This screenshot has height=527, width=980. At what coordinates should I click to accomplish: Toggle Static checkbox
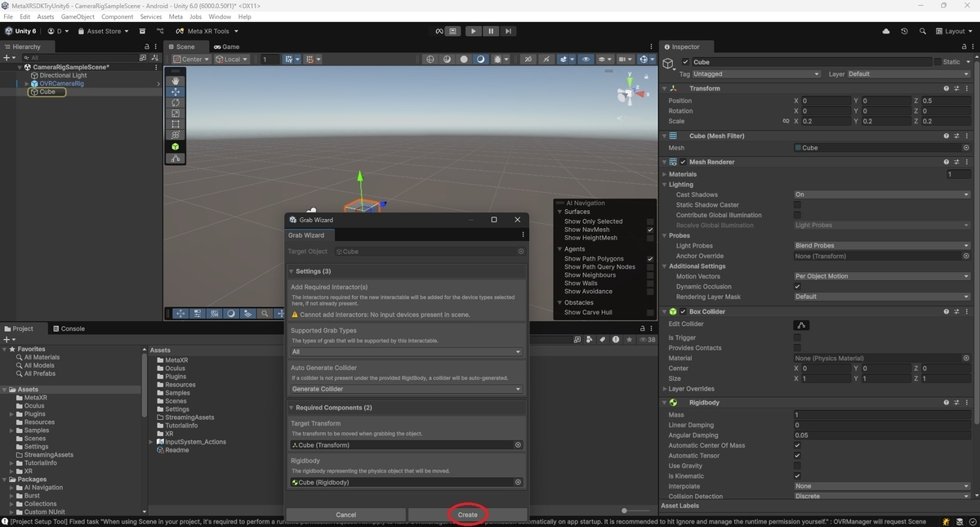coord(938,62)
